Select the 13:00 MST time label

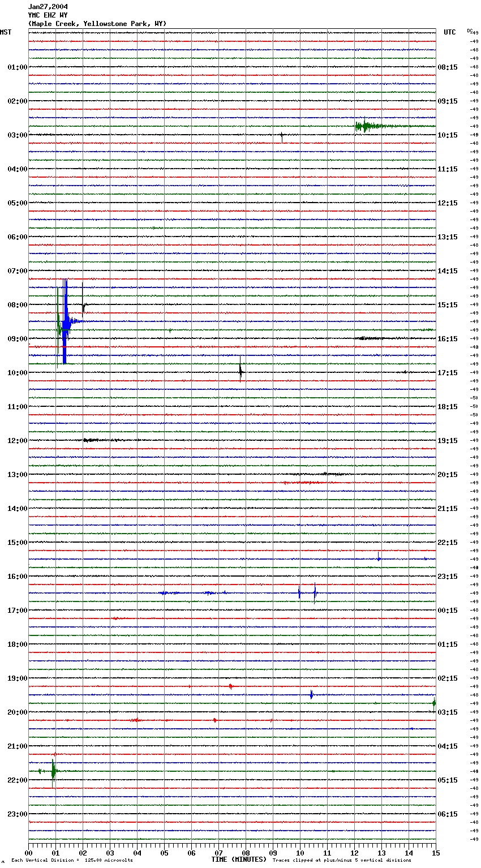18,475
